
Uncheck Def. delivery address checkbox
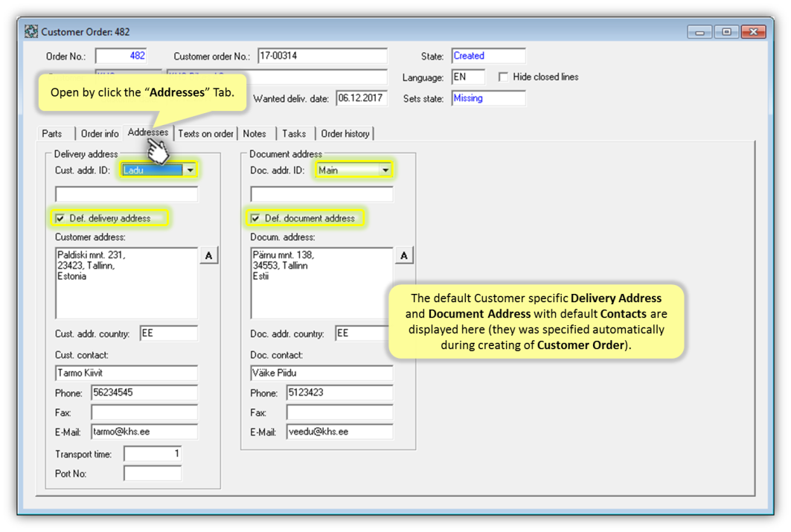click(60, 218)
